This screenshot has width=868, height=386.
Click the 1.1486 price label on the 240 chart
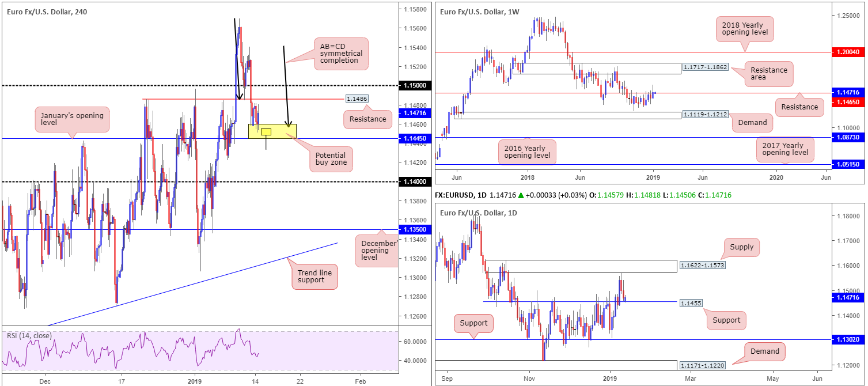click(x=356, y=99)
